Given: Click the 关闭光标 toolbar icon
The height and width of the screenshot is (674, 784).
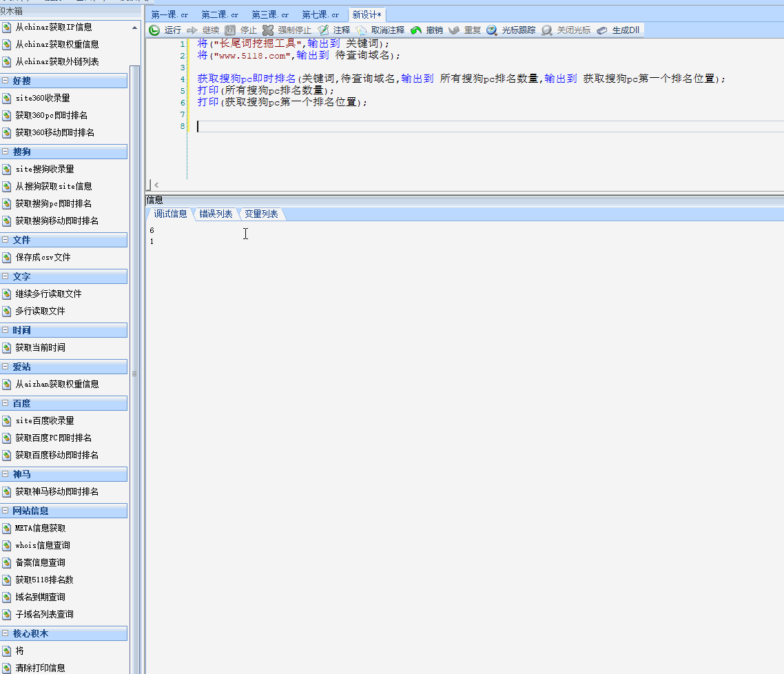Looking at the screenshot, I should pos(547,30).
